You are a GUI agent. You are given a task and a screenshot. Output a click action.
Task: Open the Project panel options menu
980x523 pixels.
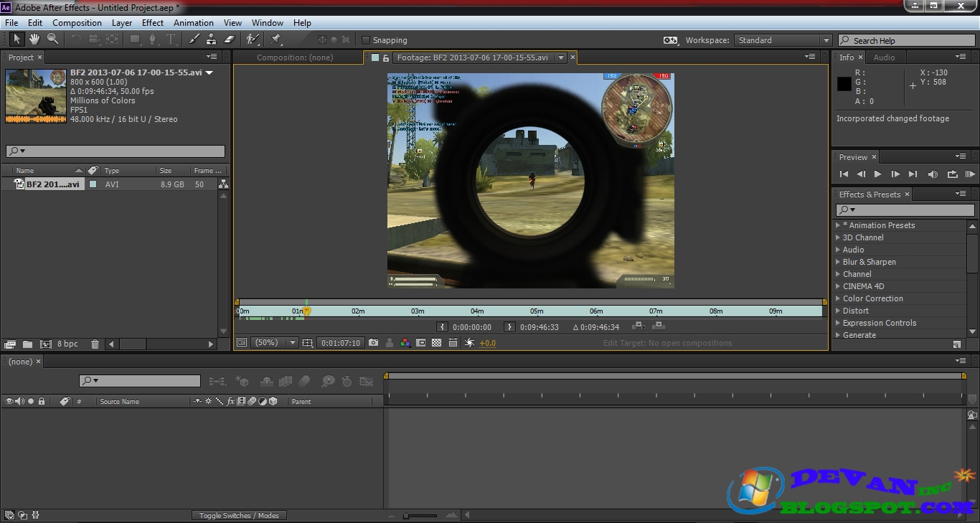point(212,57)
